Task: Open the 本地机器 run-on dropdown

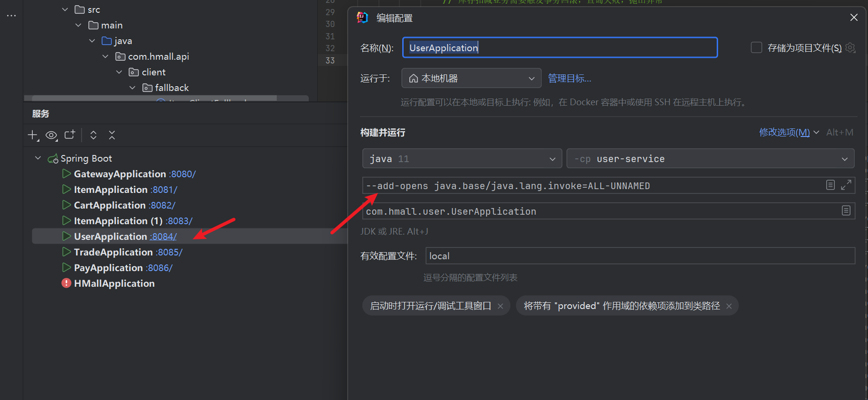Action: [471, 78]
